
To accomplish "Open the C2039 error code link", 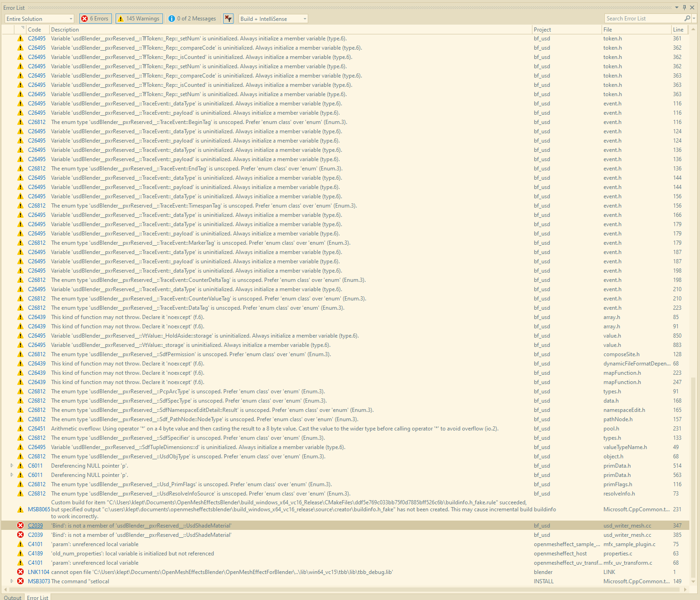I will coord(35,525).
